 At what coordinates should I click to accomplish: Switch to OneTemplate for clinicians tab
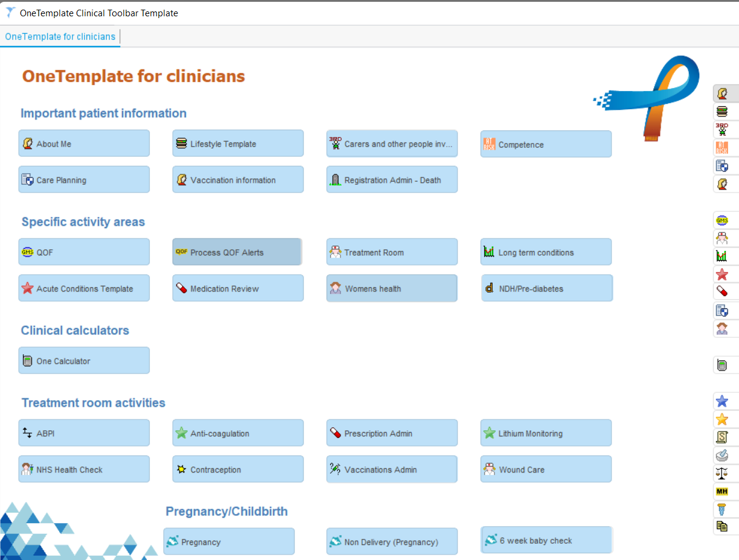[x=60, y=37]
